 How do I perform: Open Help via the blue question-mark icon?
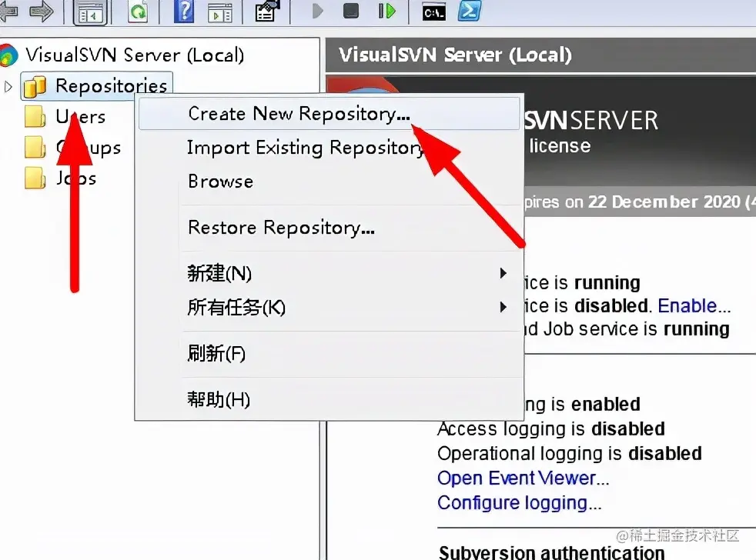click(184, 11)
